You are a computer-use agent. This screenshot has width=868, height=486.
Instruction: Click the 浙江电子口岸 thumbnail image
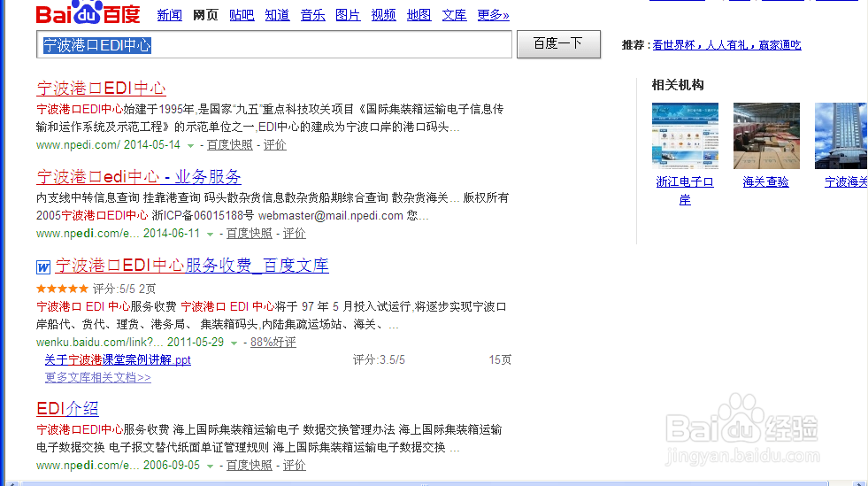pos(686,135)
